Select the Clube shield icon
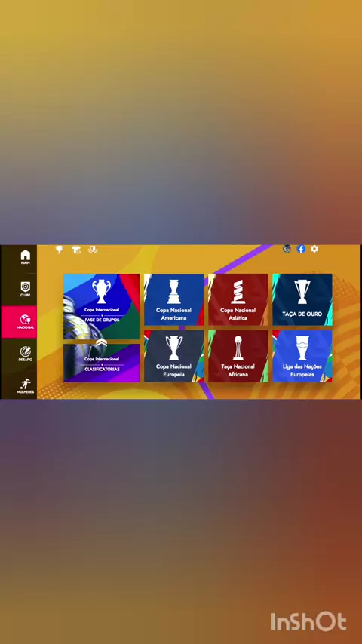Image resolution: width=362 pixels, height=644 pixels. coord(25,289)
